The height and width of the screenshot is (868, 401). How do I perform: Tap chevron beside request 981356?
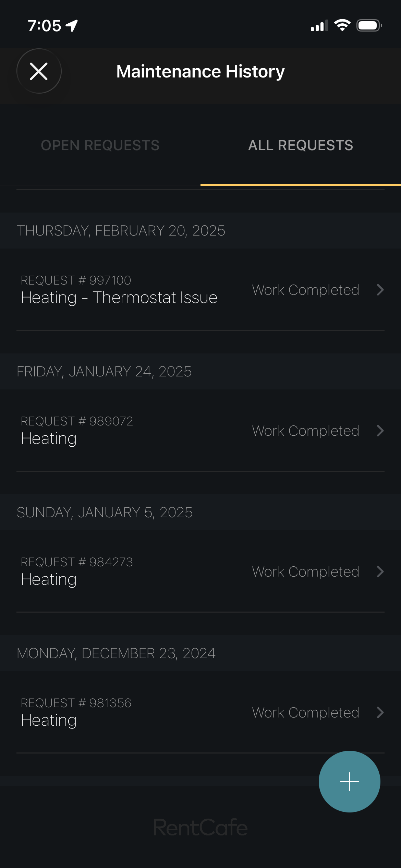380,713
